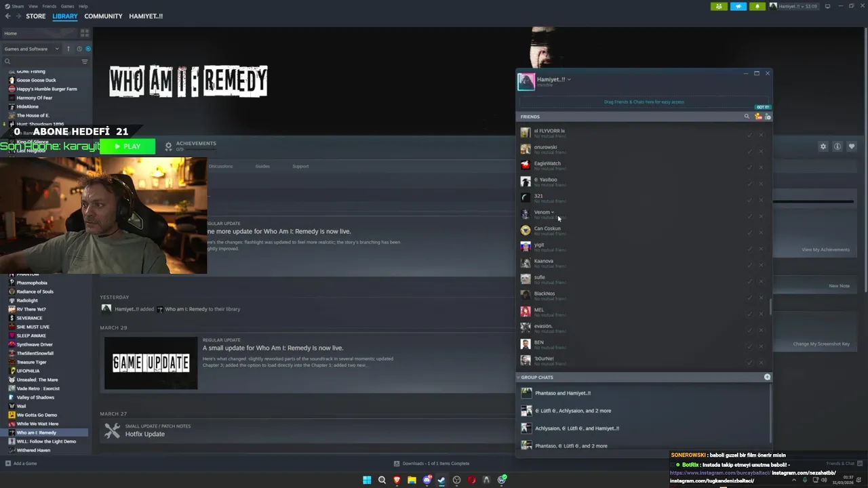
Task: Go to the STORE tab
Action: [x=36, y=16]
